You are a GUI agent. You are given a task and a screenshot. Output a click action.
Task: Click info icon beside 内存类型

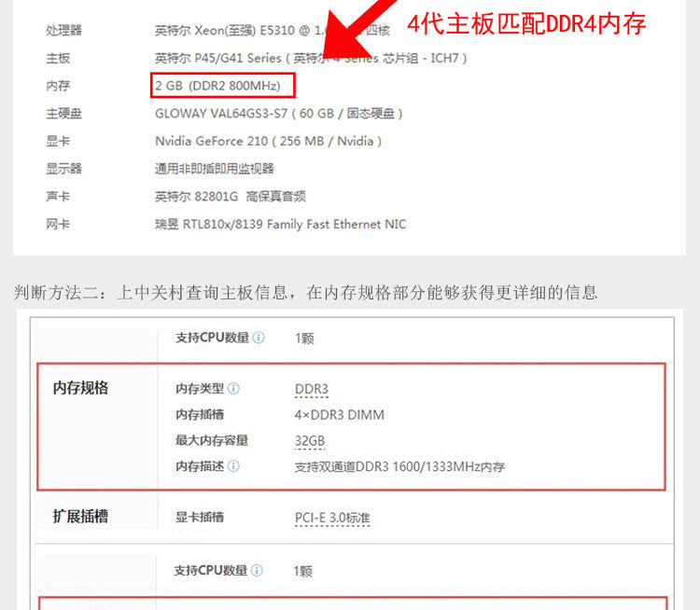tap(233, 389)
